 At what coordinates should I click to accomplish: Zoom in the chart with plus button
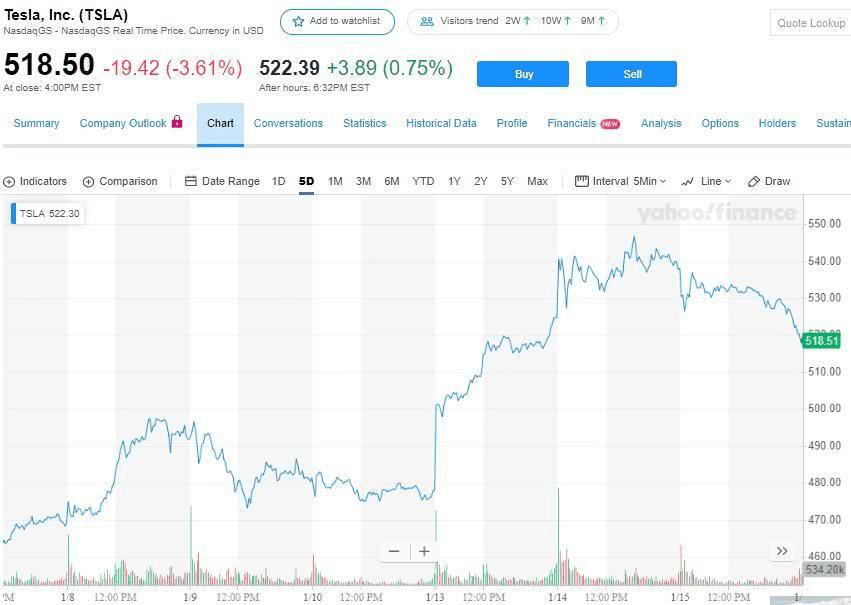coord(425,551)
